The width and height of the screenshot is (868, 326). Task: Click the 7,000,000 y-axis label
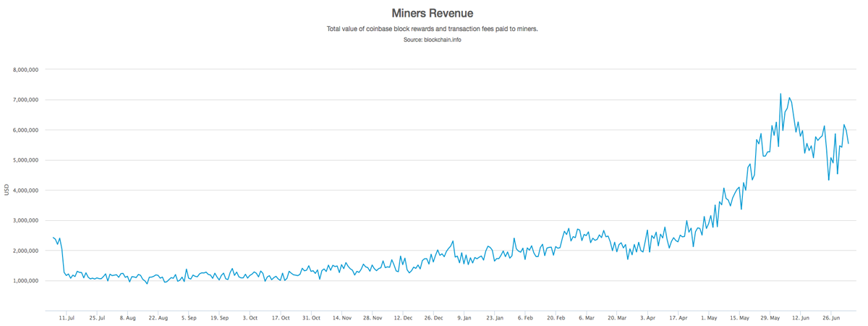coord(25,100)
